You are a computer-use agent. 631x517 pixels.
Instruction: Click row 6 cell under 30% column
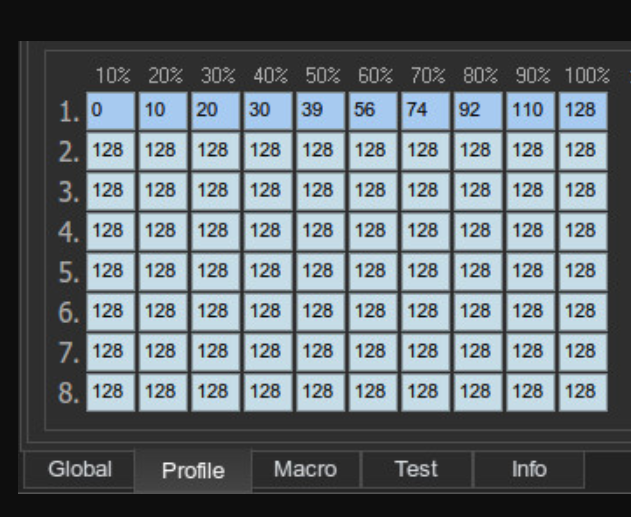coord(216,312)
